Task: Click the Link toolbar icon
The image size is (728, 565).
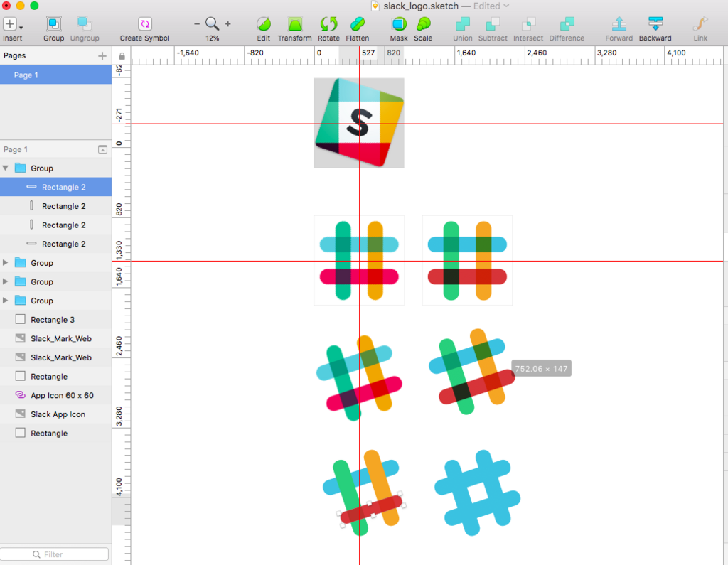Action: click(700, 24)
